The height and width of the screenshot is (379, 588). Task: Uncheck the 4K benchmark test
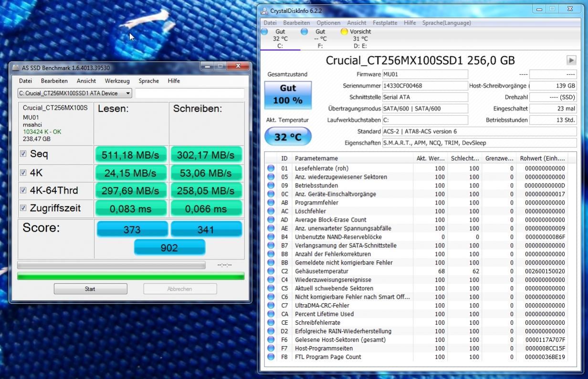coord(23,173)
